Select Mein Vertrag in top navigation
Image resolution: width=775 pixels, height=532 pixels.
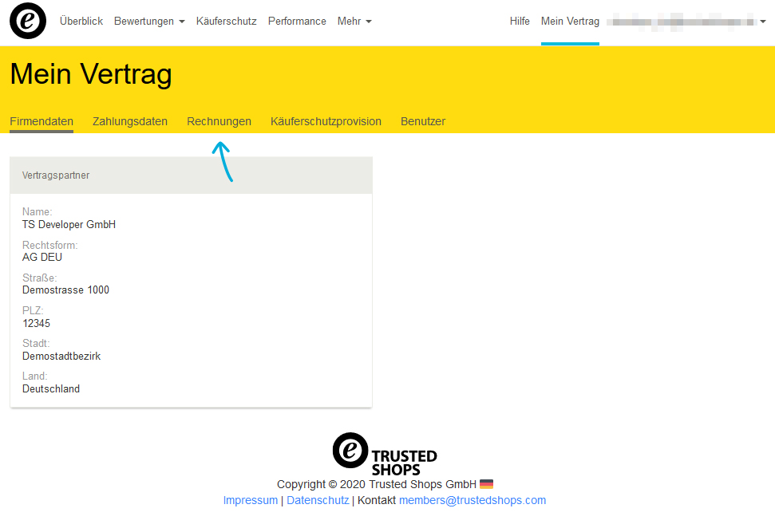(x=570, y=22)
